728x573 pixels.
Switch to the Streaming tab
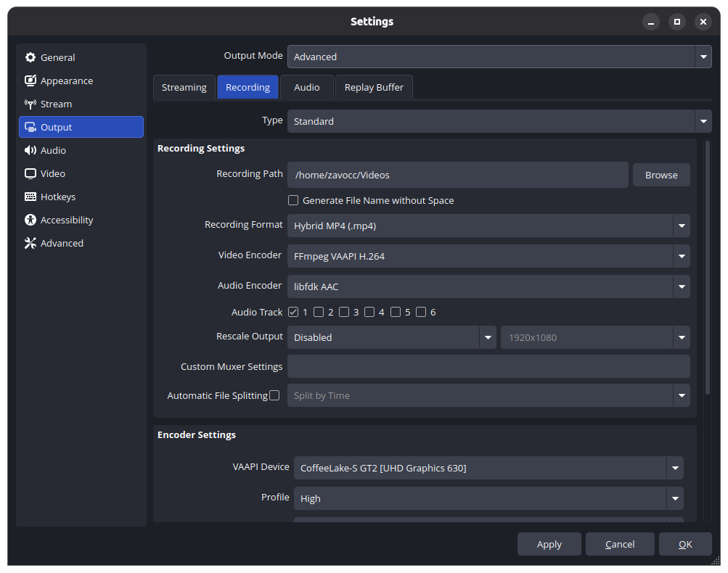click(184, 87)
